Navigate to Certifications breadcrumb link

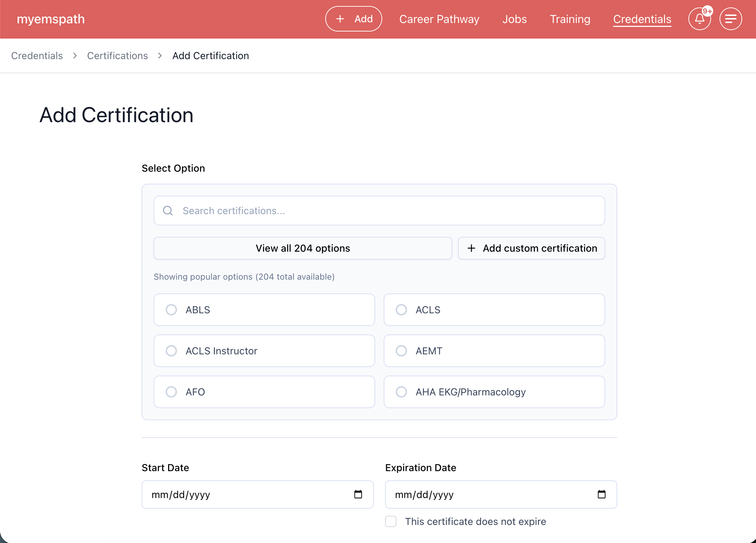point(118,56)
